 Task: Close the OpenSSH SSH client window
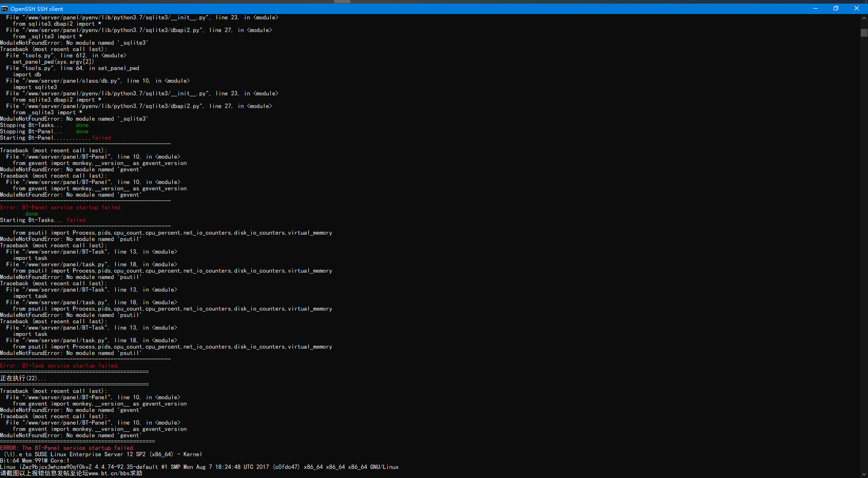pos(857,9)
